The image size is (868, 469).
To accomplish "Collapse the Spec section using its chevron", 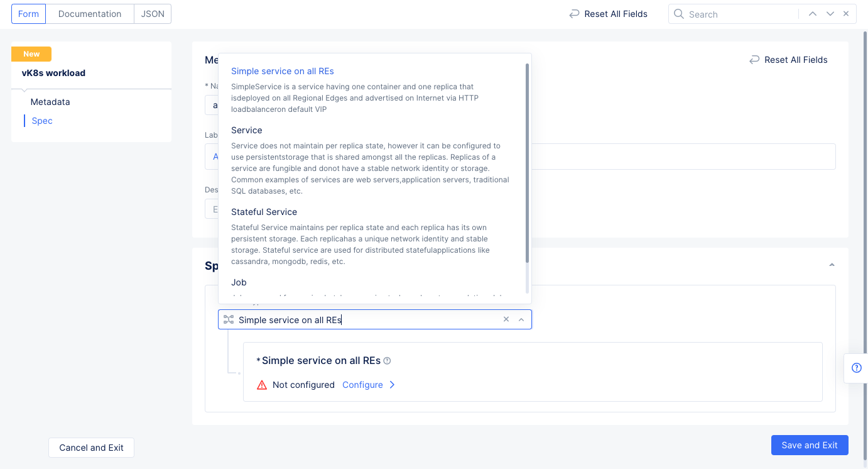I will pyautogui.click(x=832, y=265).
